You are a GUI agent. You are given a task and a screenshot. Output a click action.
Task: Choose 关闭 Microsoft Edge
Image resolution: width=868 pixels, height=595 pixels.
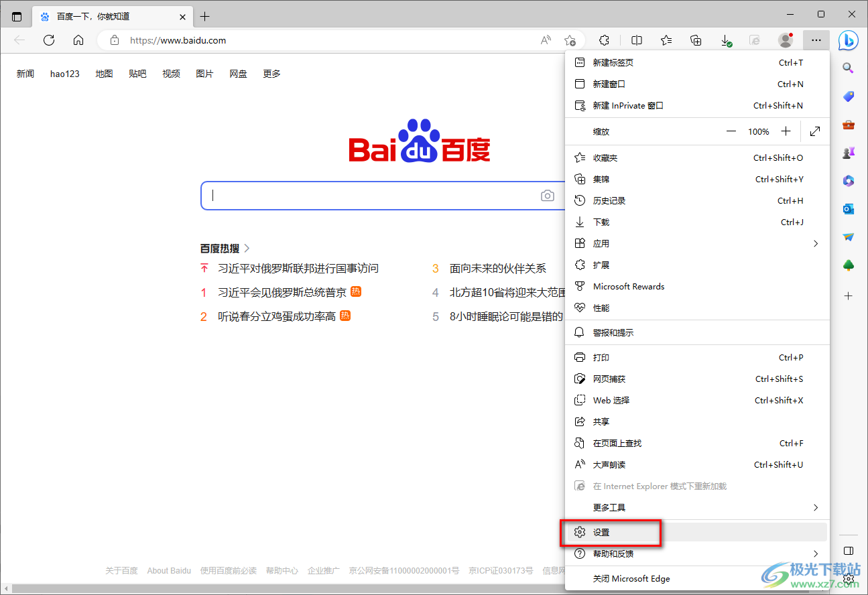click(x=697, y=578)
